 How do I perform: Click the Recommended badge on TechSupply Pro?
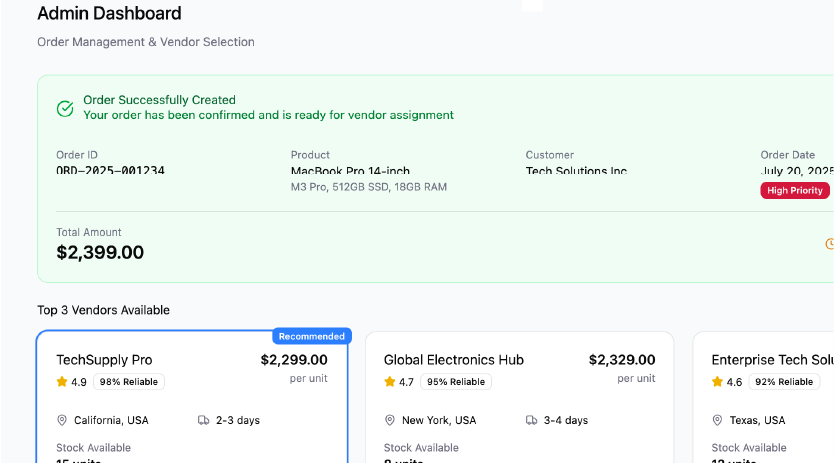point(312,336)
